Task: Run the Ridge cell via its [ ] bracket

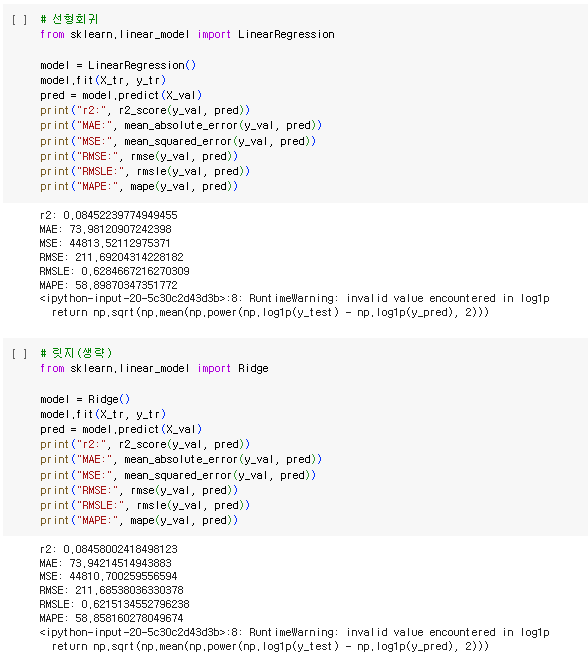Action: tap(20, 353)
